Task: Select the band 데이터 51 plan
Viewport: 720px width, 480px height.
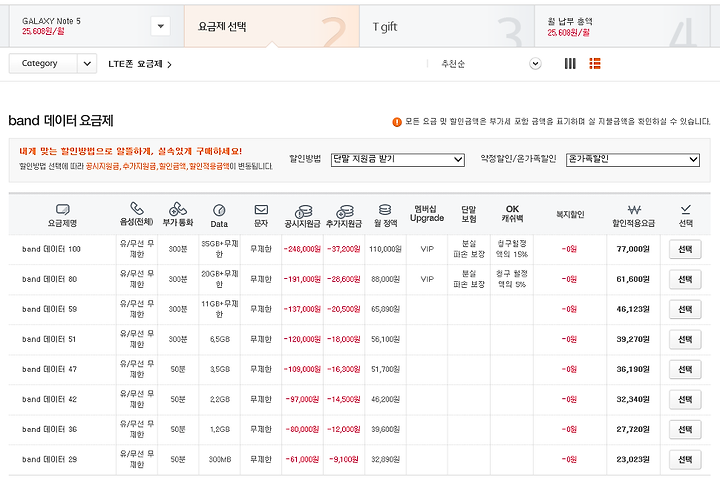Action: (685, 339)
